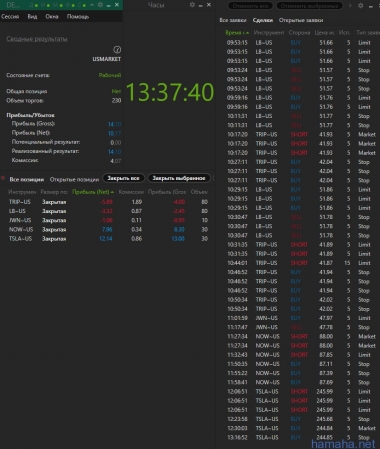Click the USMARKET account label
Viewport: 380px width, 449px height.
point(107,59)
